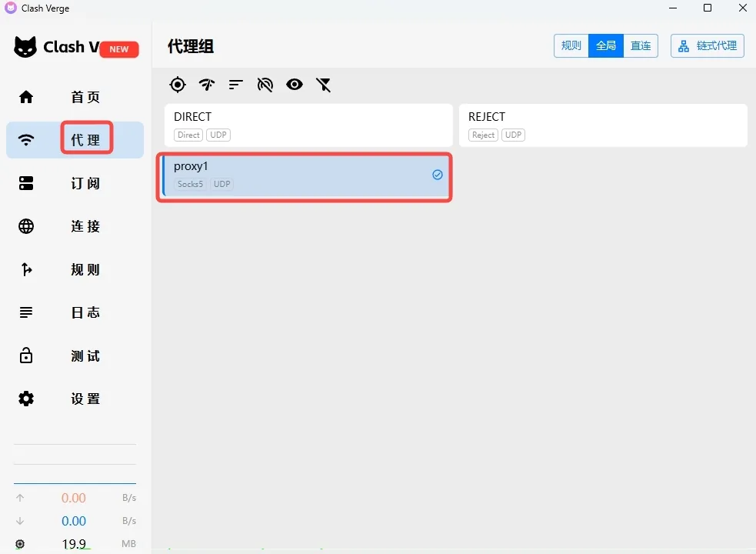Select the REJECT proxy card
Viewport: 756px width, 554px height.
pyautogui.click(x=603, y=125)
